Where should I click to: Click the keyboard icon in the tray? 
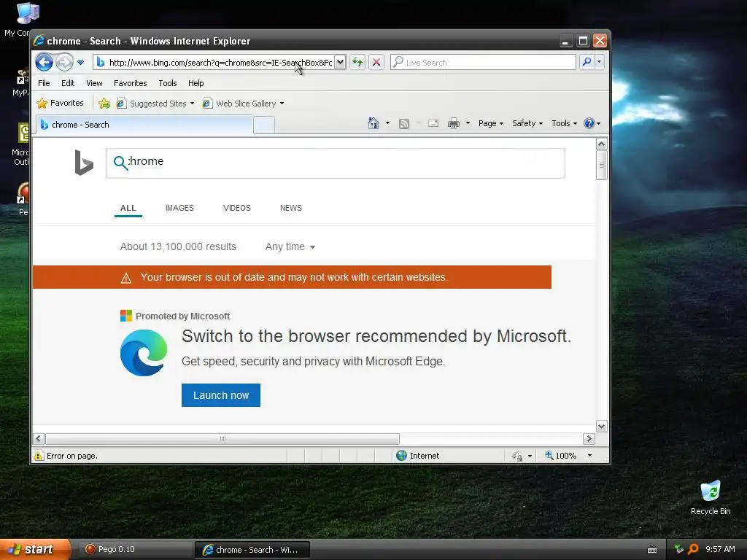(x=652, y=550)
